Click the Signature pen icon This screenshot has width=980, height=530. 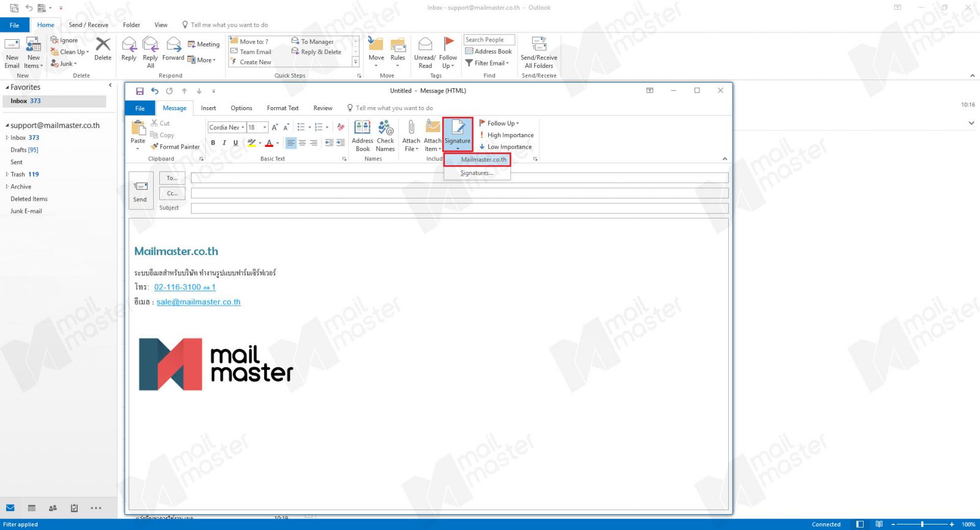pyautogui.click(x=458, y=127)
